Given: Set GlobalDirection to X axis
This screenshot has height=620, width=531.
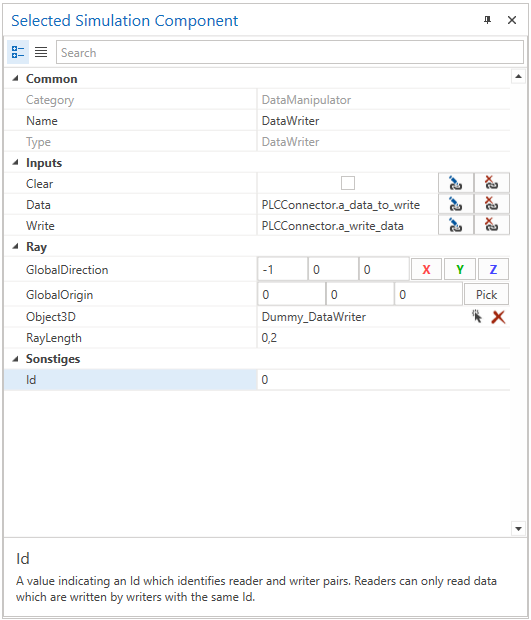Looking at the screenshot, I should 426,269.
